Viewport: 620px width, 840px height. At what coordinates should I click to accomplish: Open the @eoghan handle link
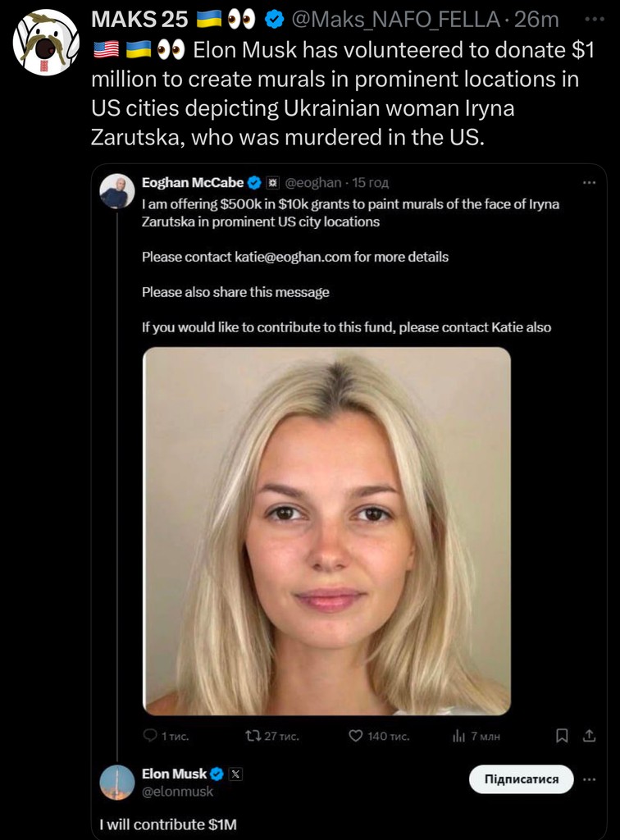pos(313,183)
